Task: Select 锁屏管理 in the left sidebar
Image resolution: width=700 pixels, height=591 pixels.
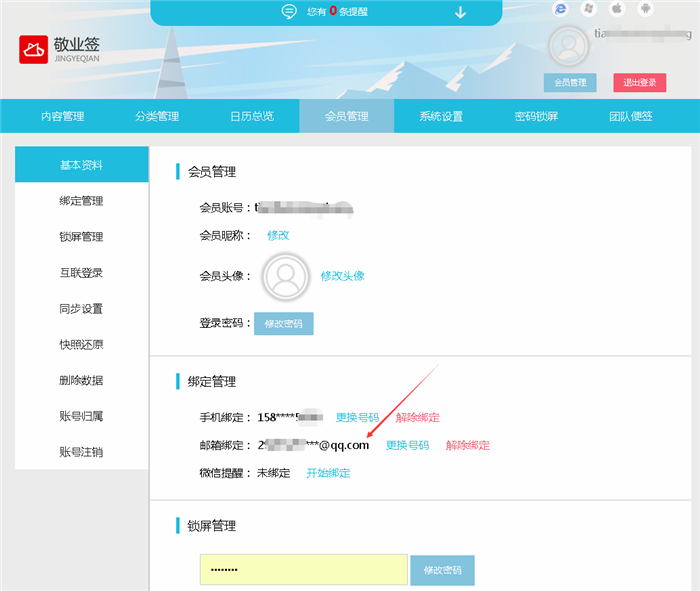Action: pyautogui.click(x=81, y=237)
